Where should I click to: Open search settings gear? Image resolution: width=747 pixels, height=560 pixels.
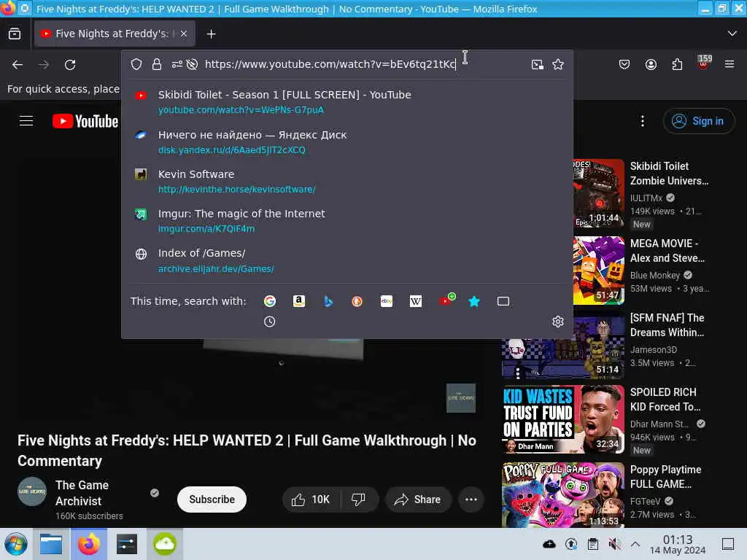point(558,322)
